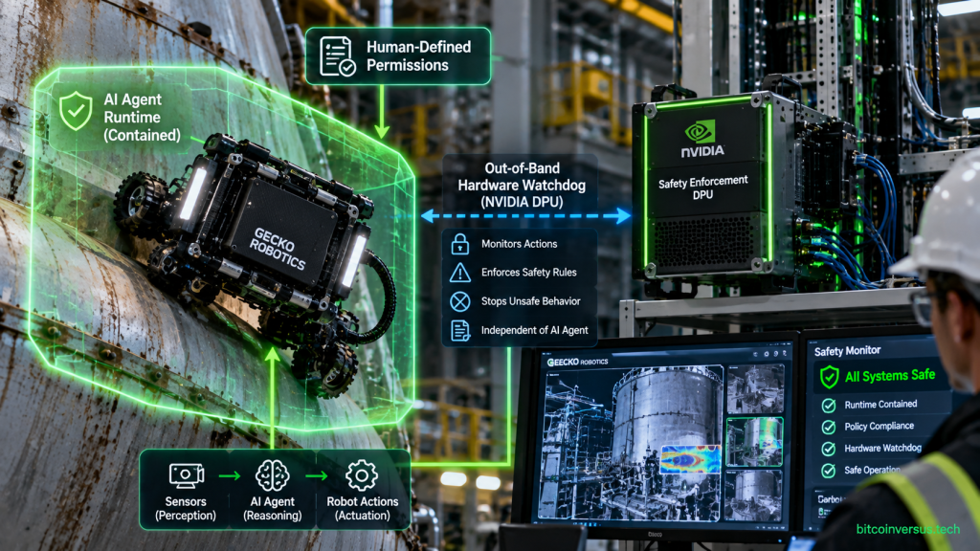Image resolution: width=980 pixels, height=551 pixels.
Task: Click the Safety Enforcement DPU label
Action: (x=703, y=188)
